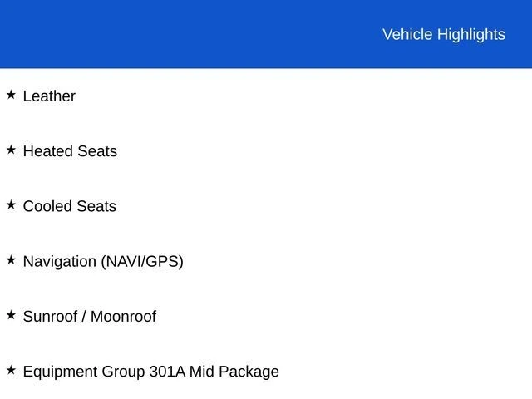Screen dimensions: 532x399
Task: Click the Heated Seats list item
Action: click(70, 151)
